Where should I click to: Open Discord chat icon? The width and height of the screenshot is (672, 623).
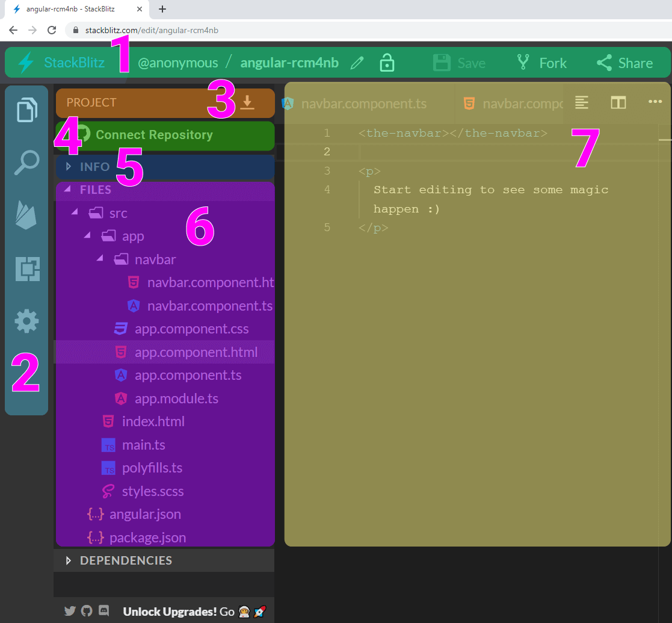coord(103,610)
